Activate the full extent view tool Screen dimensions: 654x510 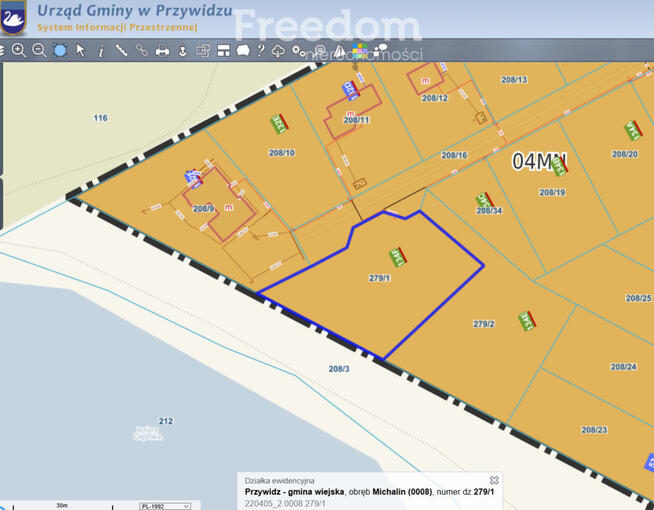pos(60,50)
